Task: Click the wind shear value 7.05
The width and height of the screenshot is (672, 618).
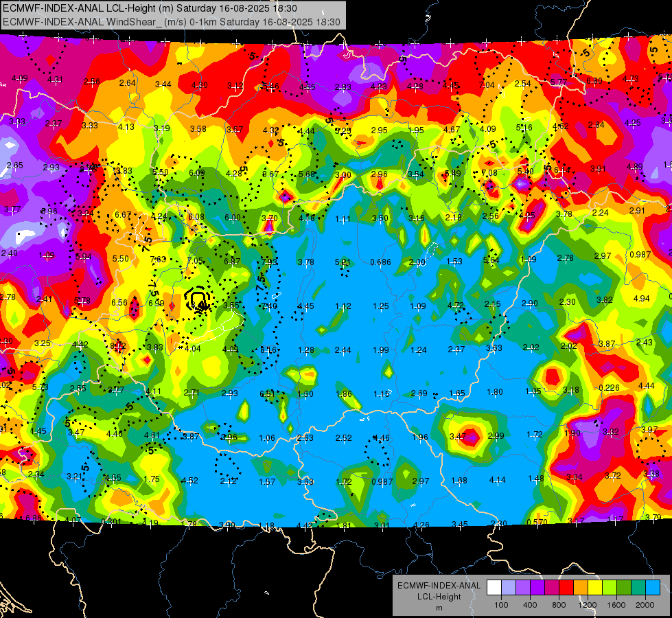Action: (x=194, y=261)
